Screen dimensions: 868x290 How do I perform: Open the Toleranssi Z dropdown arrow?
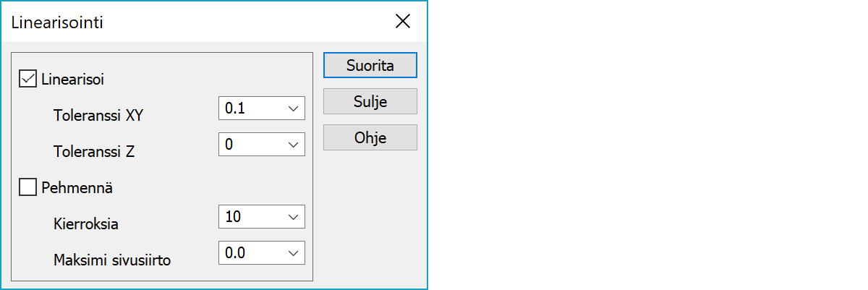tap(293, 145)
